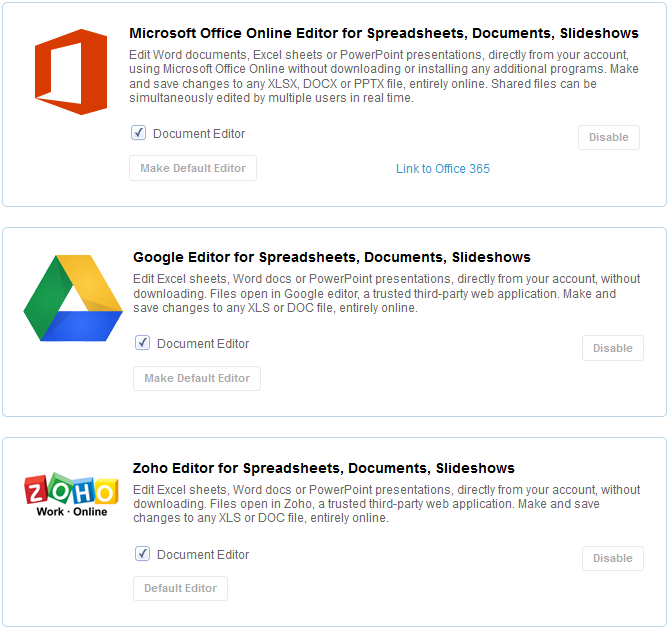This screenshot has height=629, width=669.
Task: Click the Google editor description paragraph
Action: coord(387,293)
